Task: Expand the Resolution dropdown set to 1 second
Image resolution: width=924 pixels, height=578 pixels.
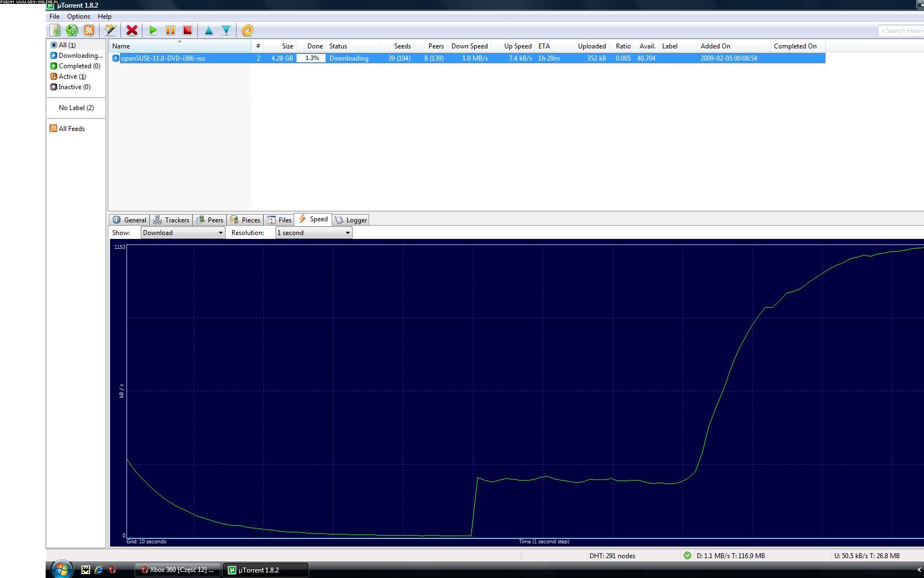Action: [313, 233]
